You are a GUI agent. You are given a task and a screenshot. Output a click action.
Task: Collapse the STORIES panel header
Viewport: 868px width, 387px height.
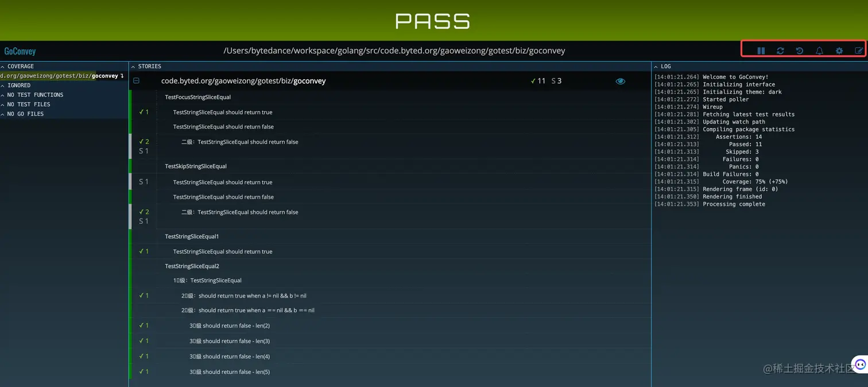coord(390,67)
